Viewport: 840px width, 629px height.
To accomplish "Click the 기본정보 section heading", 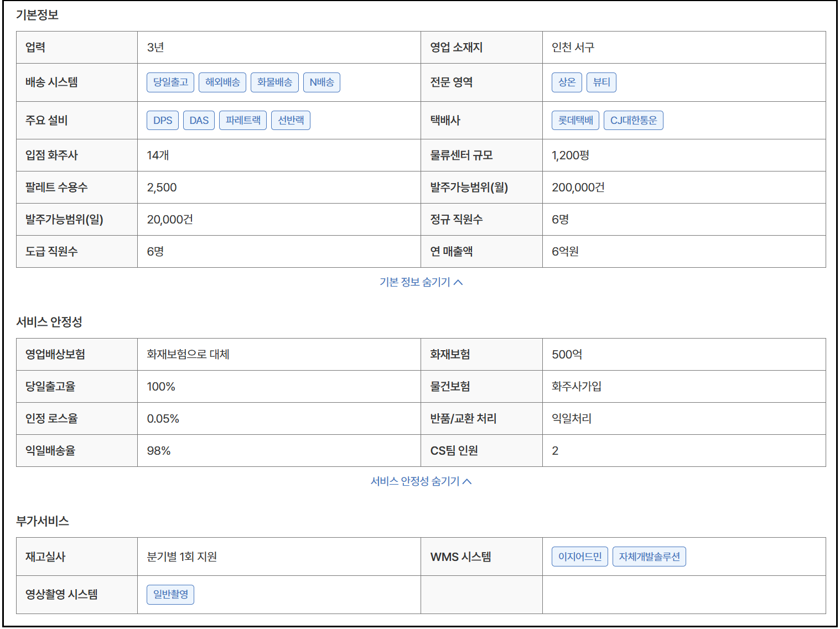I will 37,15.
